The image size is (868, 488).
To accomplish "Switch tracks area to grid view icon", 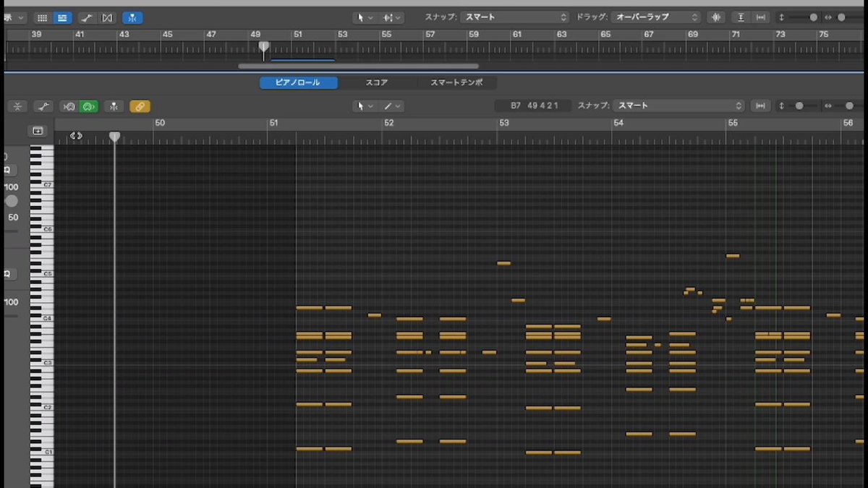I will [x=43, y=17].
